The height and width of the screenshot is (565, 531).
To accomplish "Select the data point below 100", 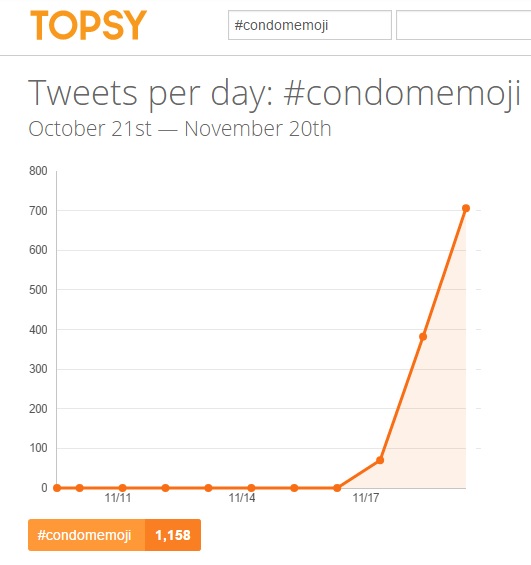I will pyautogui.click(x=380, y=460).
